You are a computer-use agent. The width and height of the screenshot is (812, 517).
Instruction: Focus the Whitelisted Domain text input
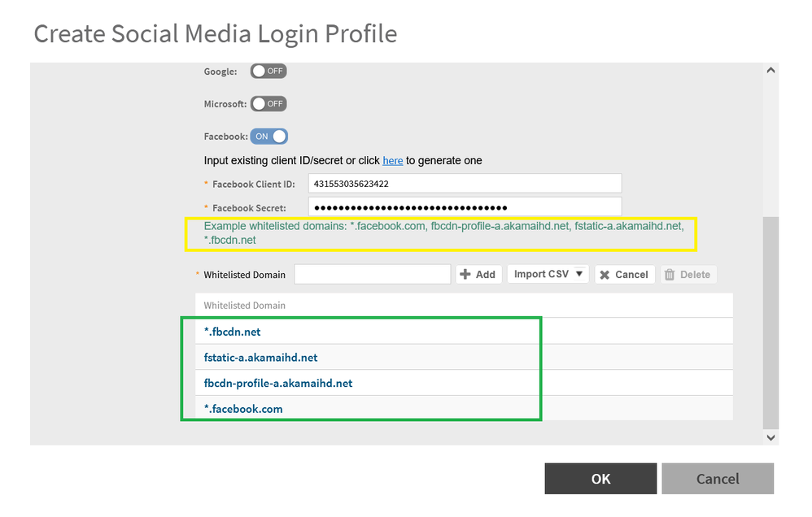pos(372,275)
